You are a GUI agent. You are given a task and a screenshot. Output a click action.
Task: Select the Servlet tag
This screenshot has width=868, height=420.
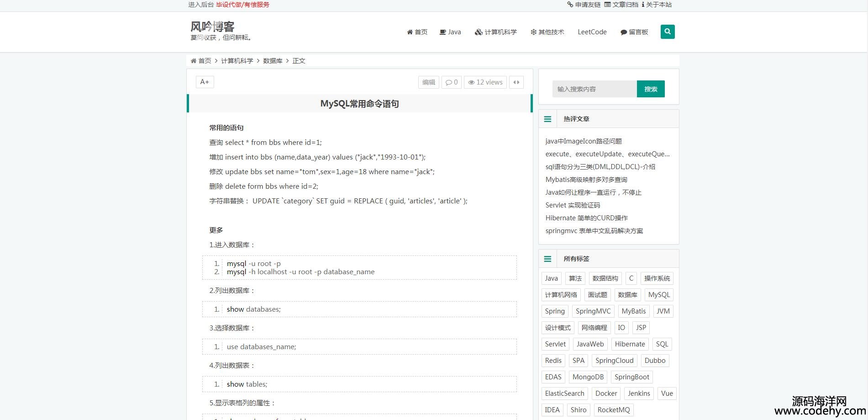(x=555, y=344)
